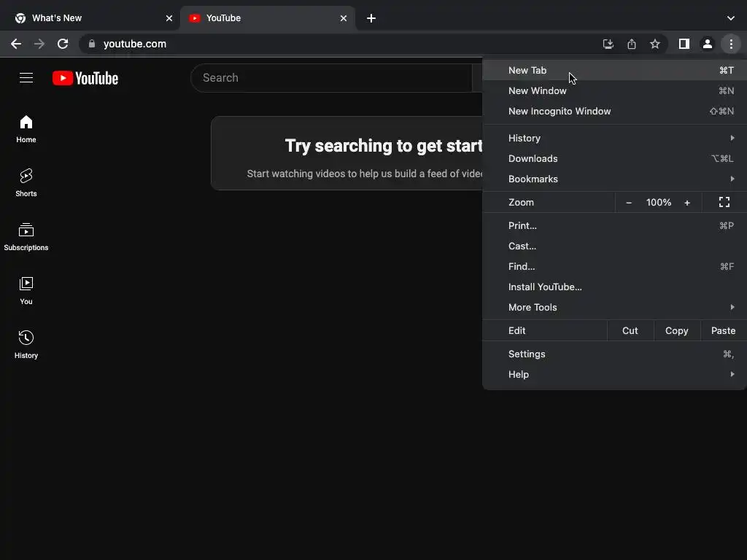747x560 pixels.
Task: Bookmark this tab with the star icon
Action: click(655, 44)
